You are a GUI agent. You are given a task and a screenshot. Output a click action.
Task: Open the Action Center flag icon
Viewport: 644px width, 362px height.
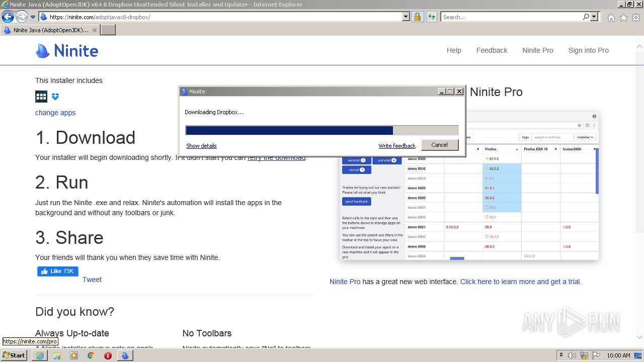[596, 355]
